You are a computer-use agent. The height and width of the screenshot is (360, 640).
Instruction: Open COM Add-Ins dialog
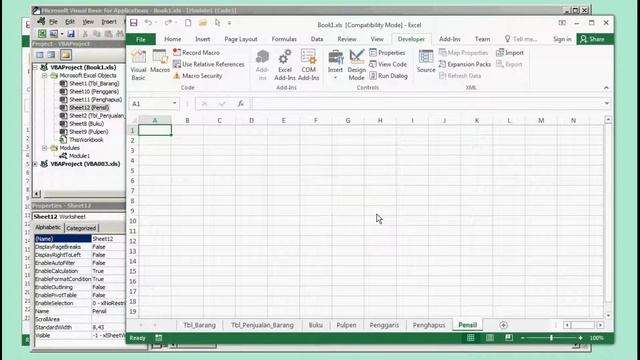click(308, 65)
